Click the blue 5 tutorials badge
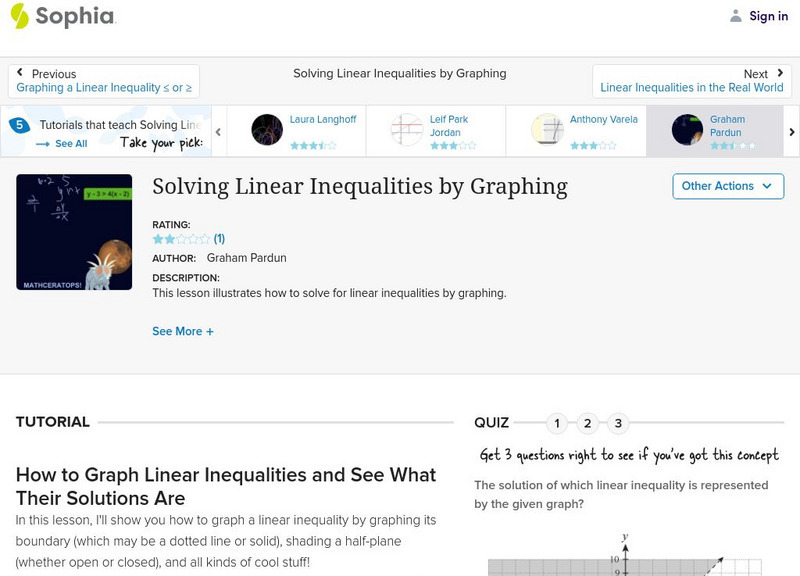 click(x=18, y=125)
